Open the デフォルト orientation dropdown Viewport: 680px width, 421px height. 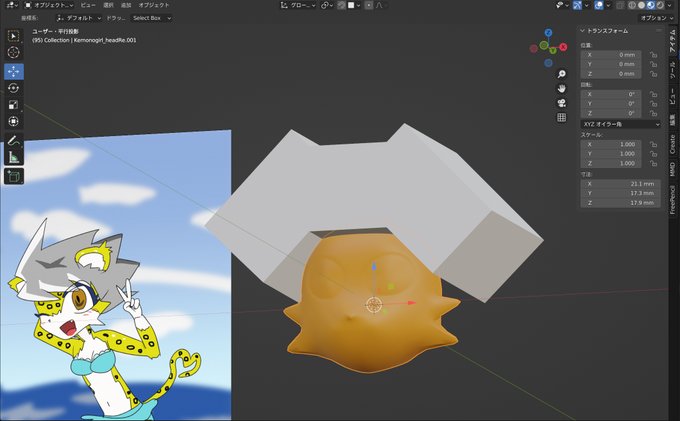point(78,18)
